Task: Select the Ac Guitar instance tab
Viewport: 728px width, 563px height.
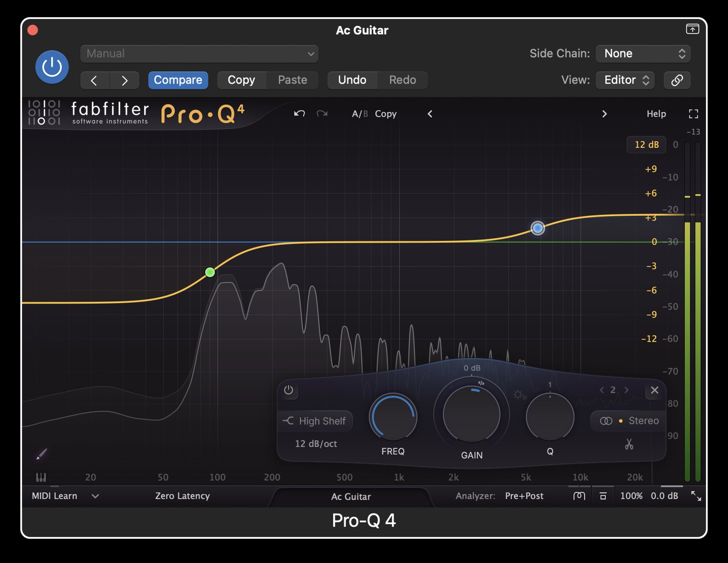Action: [x=351, y=497]
